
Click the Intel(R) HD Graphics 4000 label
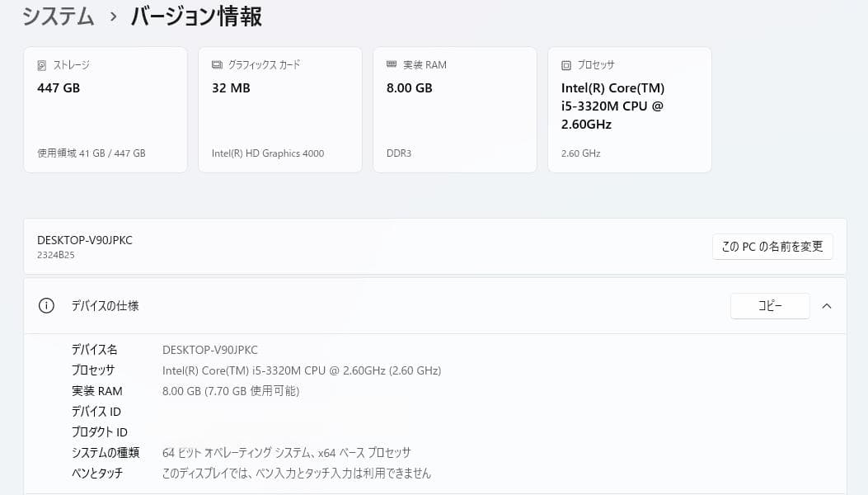tap(269, 153)
